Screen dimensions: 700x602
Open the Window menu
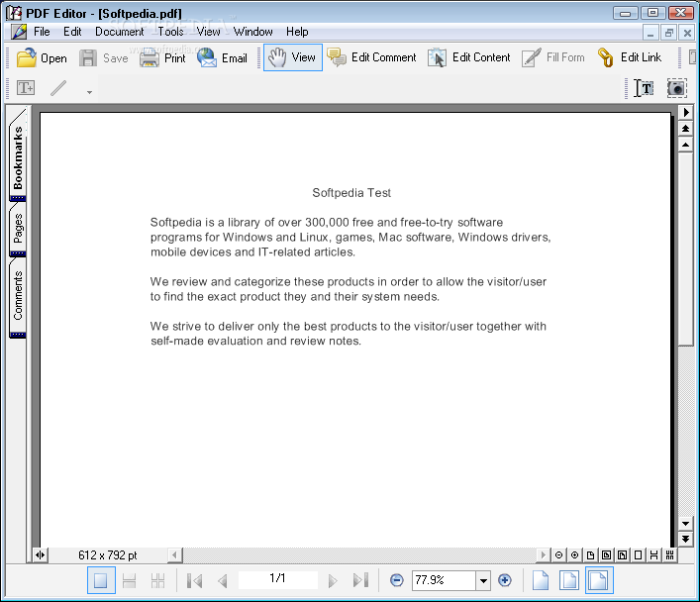(253, 32)
